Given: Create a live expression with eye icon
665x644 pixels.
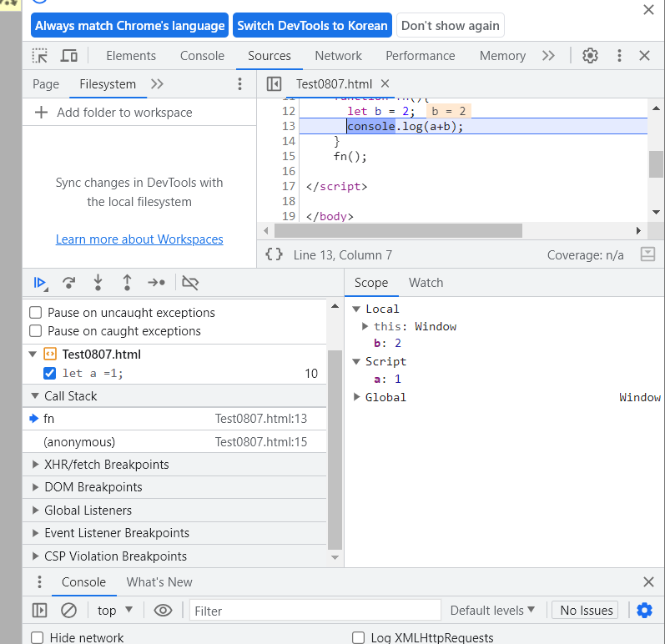Looking at the screenshot, I should coord(163,610).
